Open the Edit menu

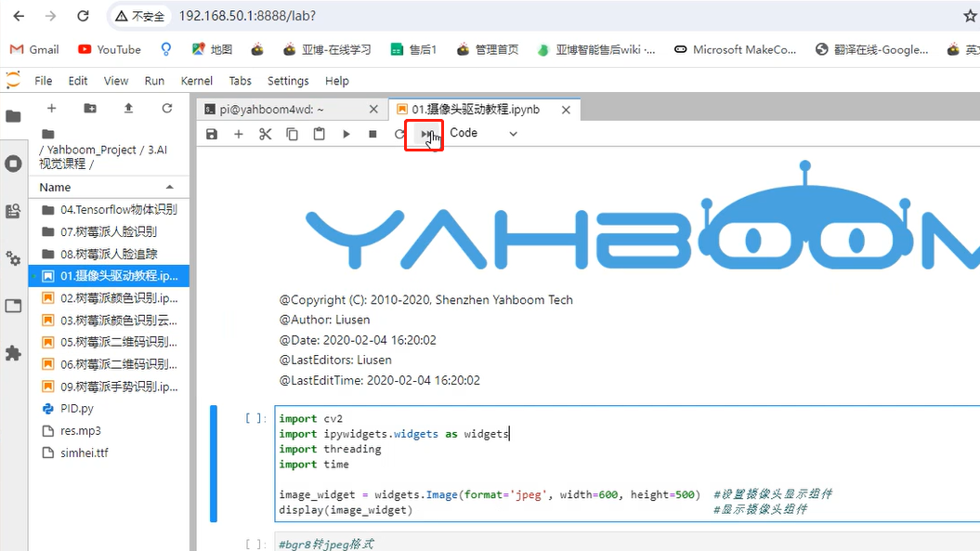pyautogui.click(x=78, y=81)
